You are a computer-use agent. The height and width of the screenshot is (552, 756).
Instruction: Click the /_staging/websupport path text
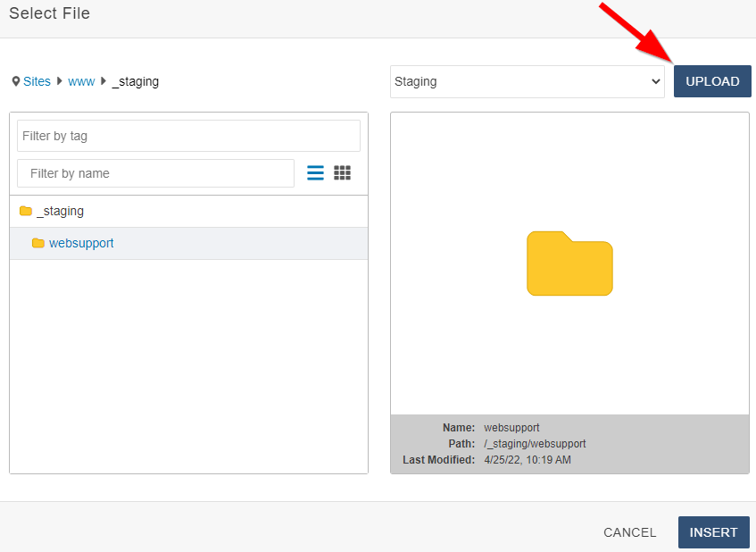(x=535, y=444)
